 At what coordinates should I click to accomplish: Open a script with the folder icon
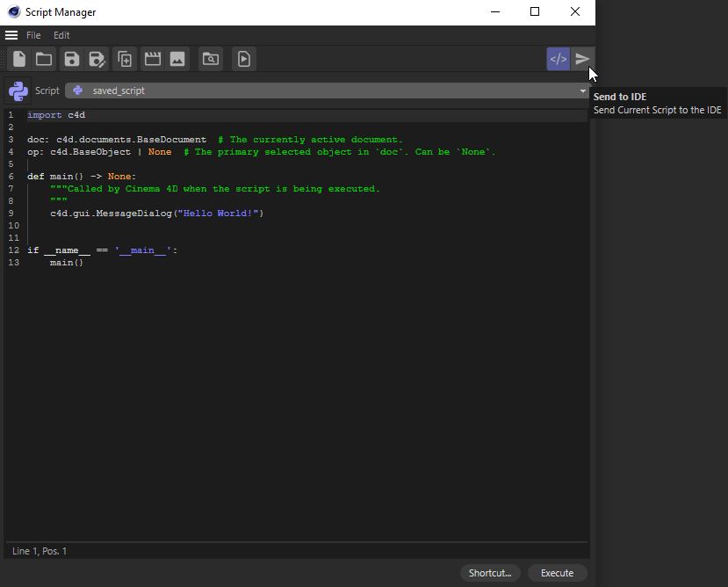click(x=44, y=59)
